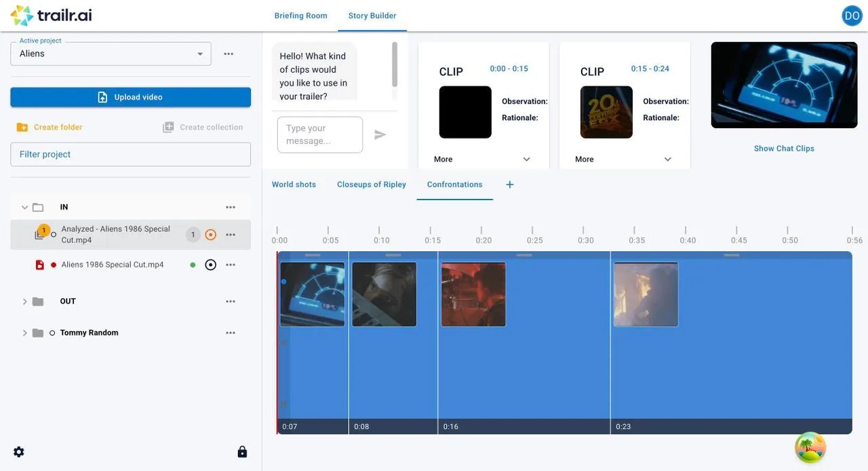Select the Confrontations tab
868x471 pixels.
coord(455,185)
